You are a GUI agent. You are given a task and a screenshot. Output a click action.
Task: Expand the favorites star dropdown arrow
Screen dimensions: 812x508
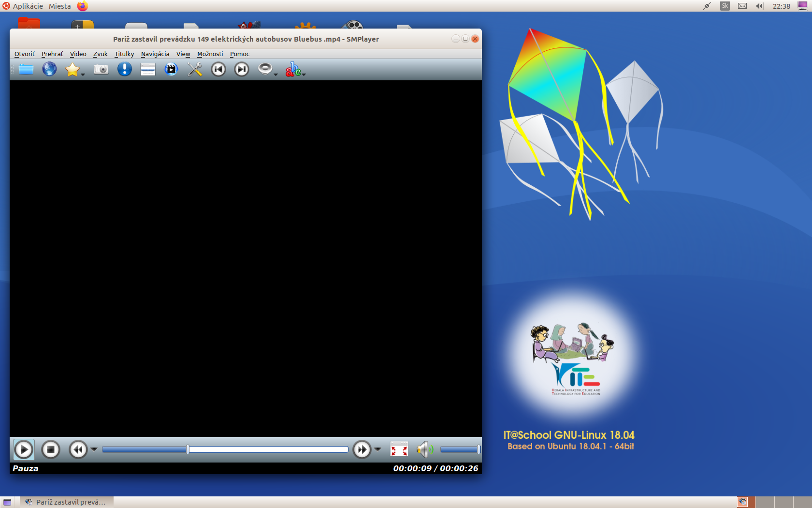(x=83, y=74)
